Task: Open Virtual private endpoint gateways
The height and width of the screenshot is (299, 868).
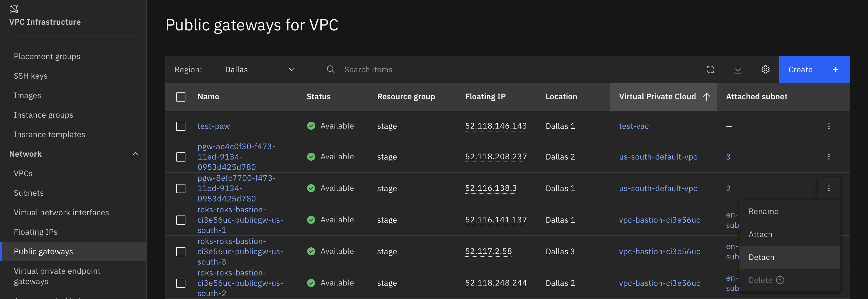Action: 57,276
